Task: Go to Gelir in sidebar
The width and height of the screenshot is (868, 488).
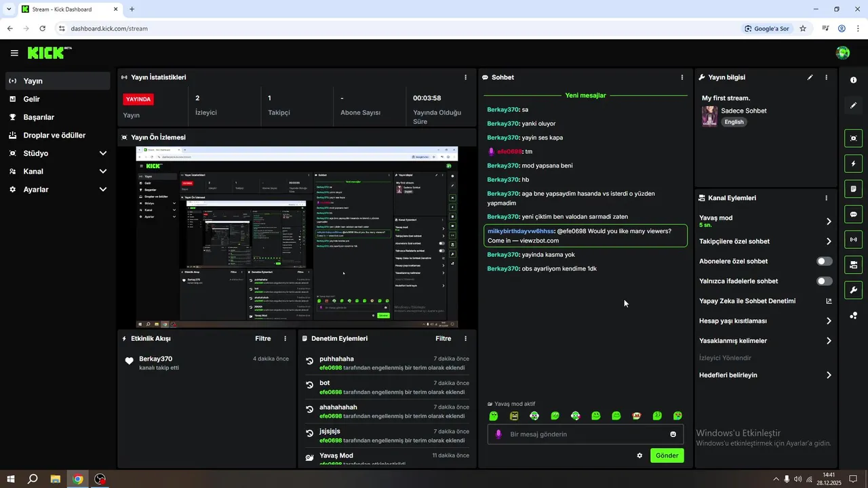Action: 58,99
